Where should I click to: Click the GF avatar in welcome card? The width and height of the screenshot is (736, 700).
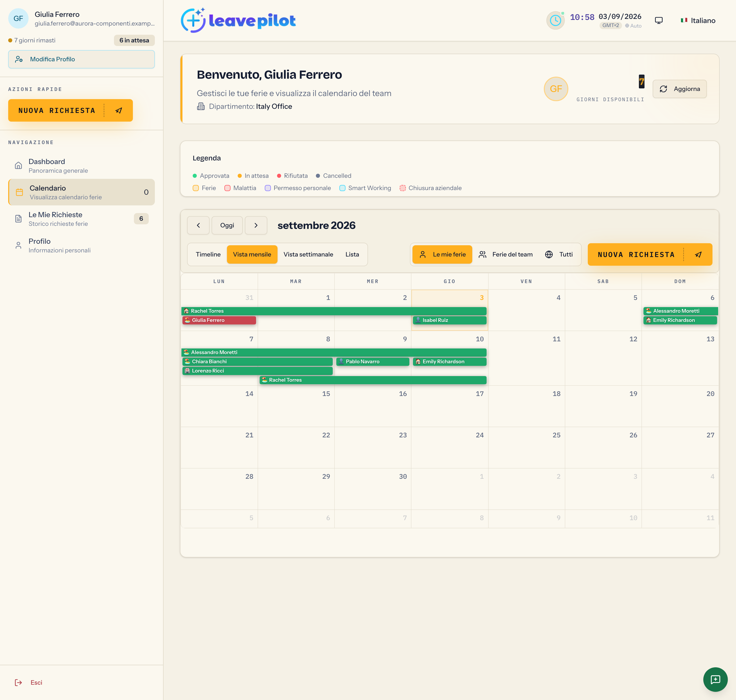tap(556, 89)
